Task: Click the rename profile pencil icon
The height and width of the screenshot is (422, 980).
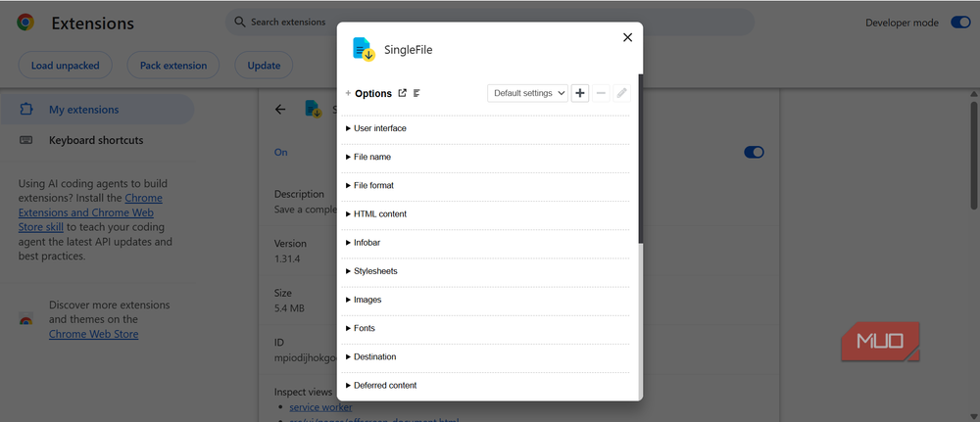Action: [621, 93]
